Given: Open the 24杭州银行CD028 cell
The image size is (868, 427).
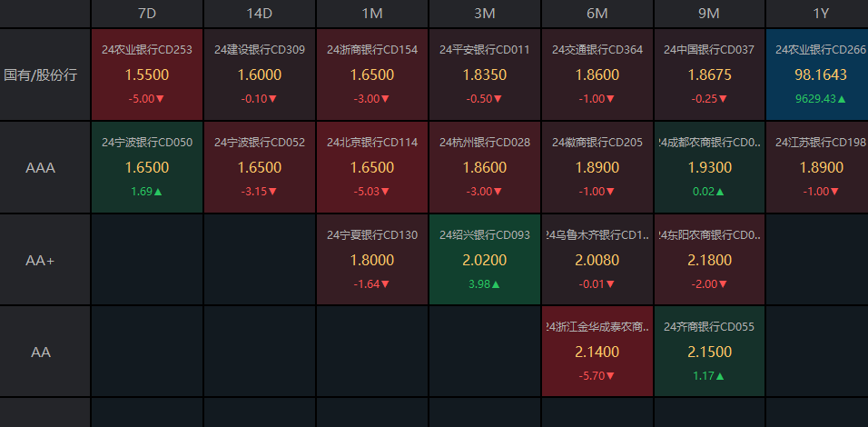Looking at the screenshot, I should (x=484, y=167).
